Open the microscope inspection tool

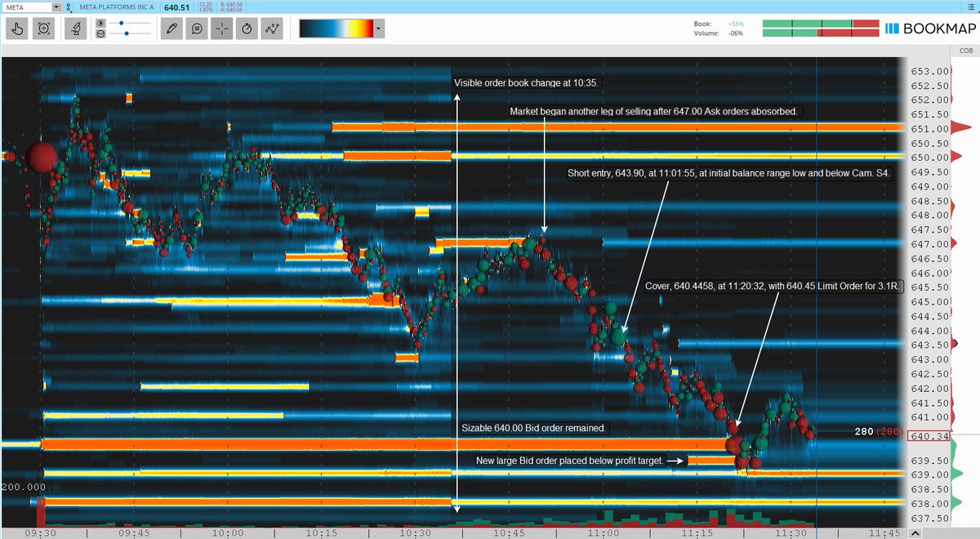tap(76, 29)
